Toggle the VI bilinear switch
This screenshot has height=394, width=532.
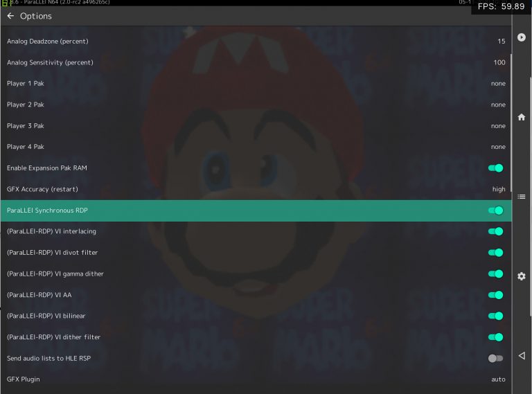point(495,316)
